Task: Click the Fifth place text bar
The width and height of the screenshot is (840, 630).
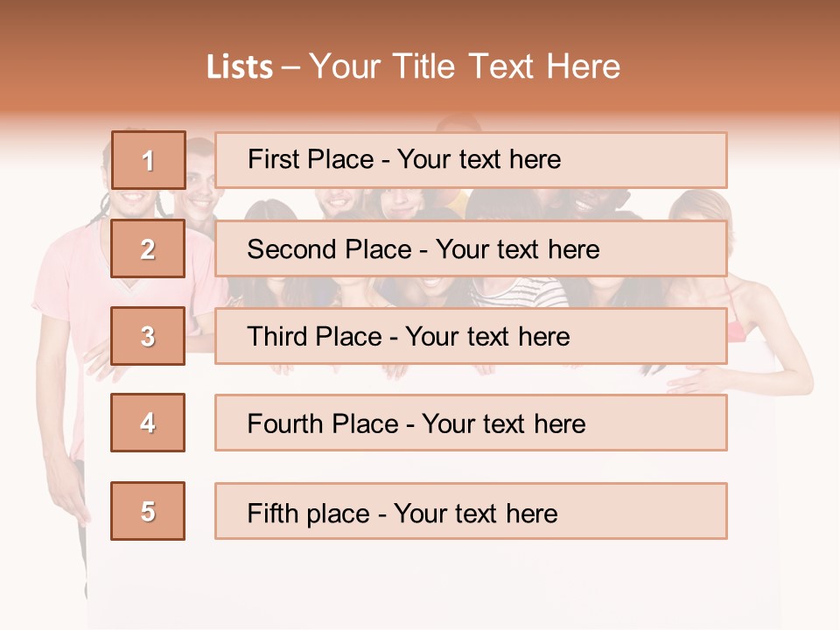Action: 471,511
